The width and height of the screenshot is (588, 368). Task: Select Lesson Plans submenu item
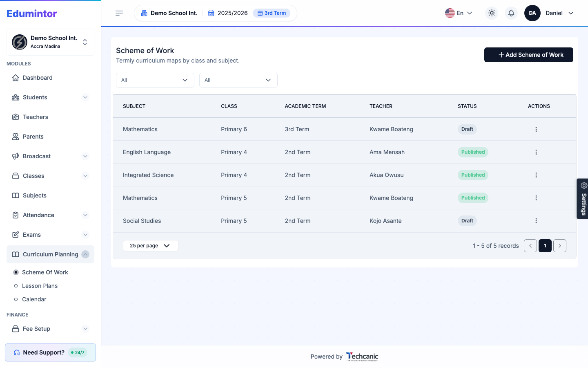point(40,286)
